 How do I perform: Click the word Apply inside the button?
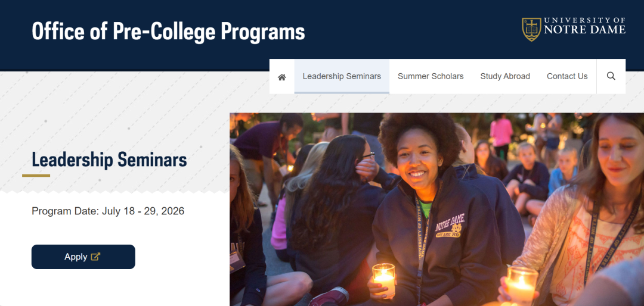76,257
